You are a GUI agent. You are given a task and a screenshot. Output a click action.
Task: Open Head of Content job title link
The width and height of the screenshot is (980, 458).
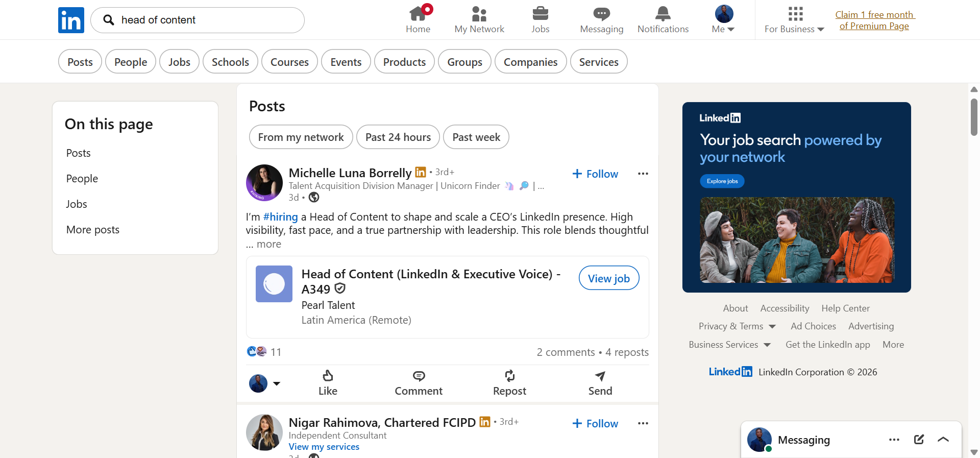431,281
